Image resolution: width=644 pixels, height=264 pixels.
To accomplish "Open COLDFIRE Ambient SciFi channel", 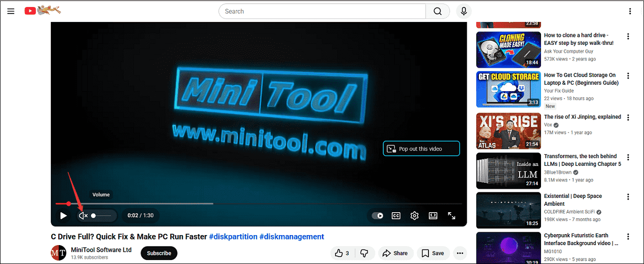I will 569,212.
